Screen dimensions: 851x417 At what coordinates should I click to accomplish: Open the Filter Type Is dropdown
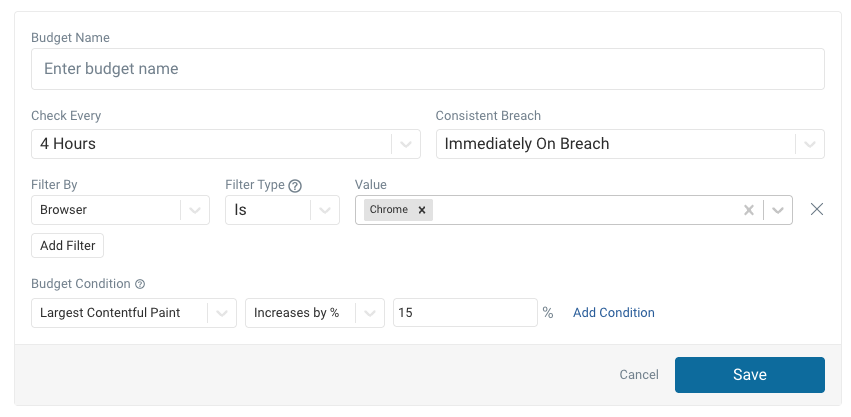pyautogui.click(x=325, y=210)
